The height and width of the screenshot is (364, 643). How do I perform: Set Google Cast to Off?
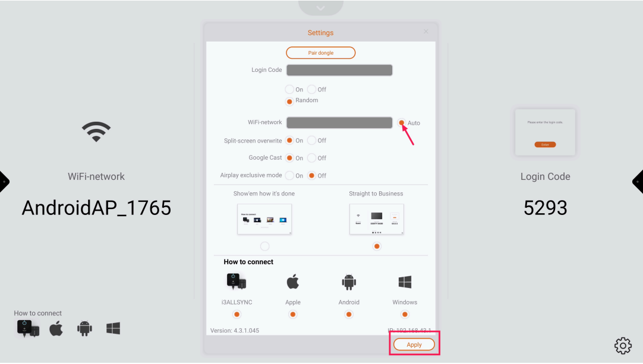[311, 158]
